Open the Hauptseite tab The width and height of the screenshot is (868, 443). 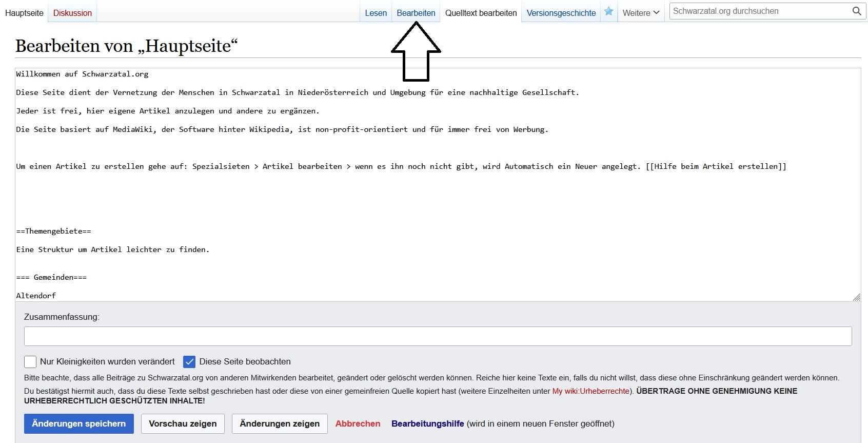(24, 13)
